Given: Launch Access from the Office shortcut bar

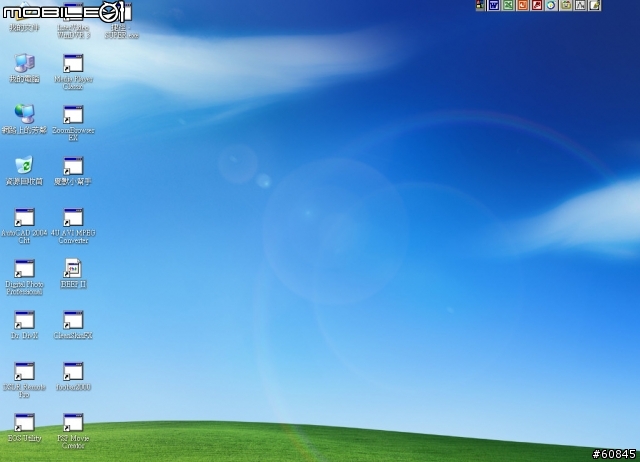Looking at the screenshot, I should [x=537, y=5].
